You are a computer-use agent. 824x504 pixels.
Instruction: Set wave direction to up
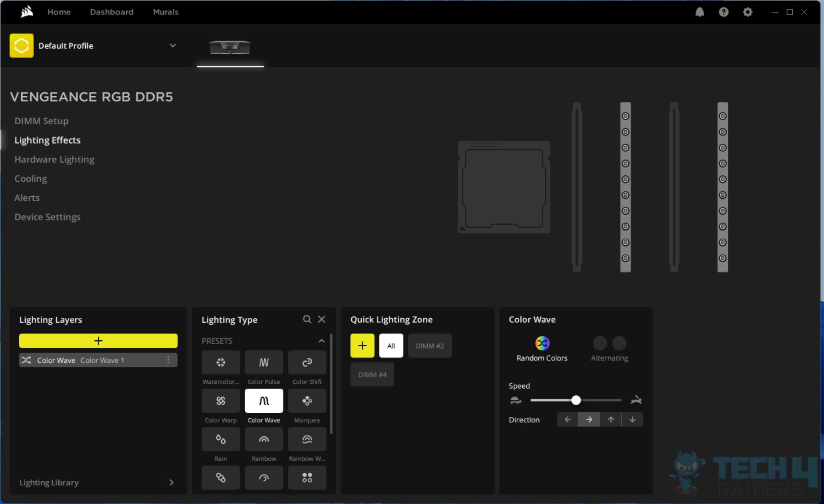click(x=611, y=420)
